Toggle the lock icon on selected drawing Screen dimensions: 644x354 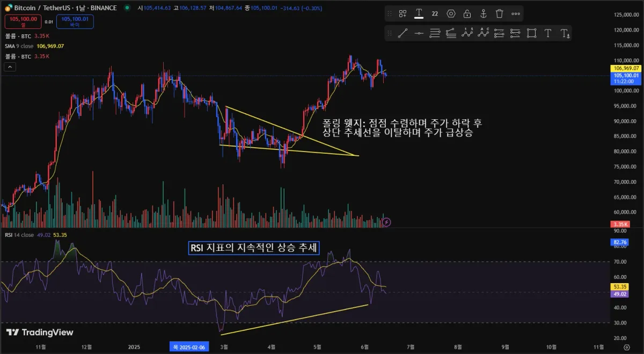(x=467, y=14)
